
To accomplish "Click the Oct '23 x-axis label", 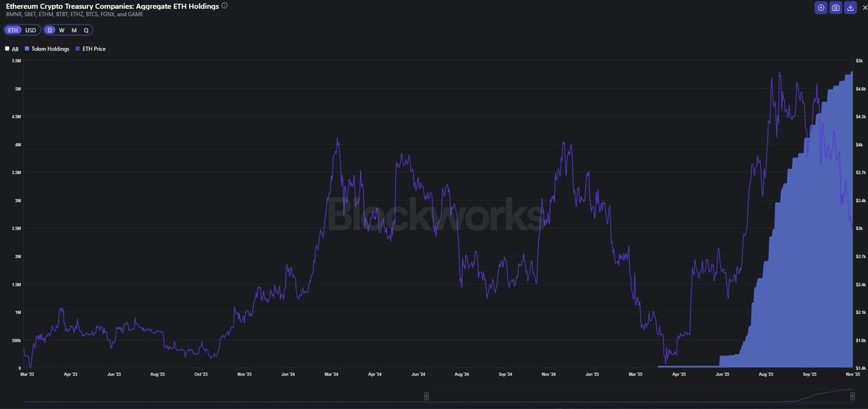I will pos(201,374).
